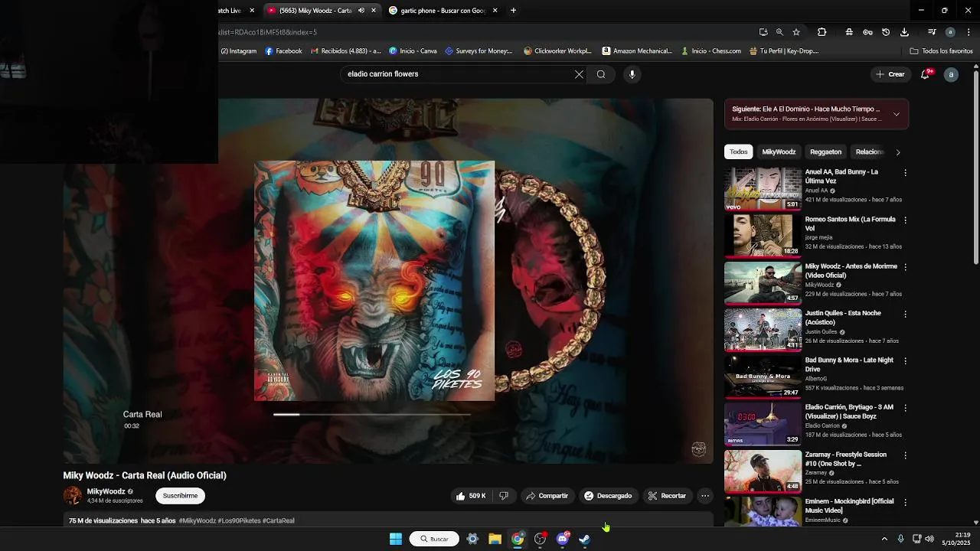
Task: Dislike the Carta Real video
Action: pos(504,496)
